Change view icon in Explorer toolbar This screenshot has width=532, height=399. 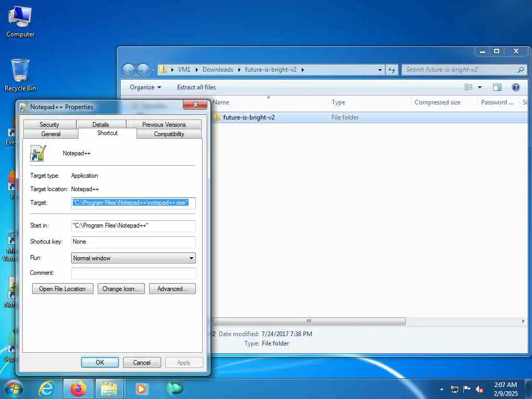tap(469, 87)
